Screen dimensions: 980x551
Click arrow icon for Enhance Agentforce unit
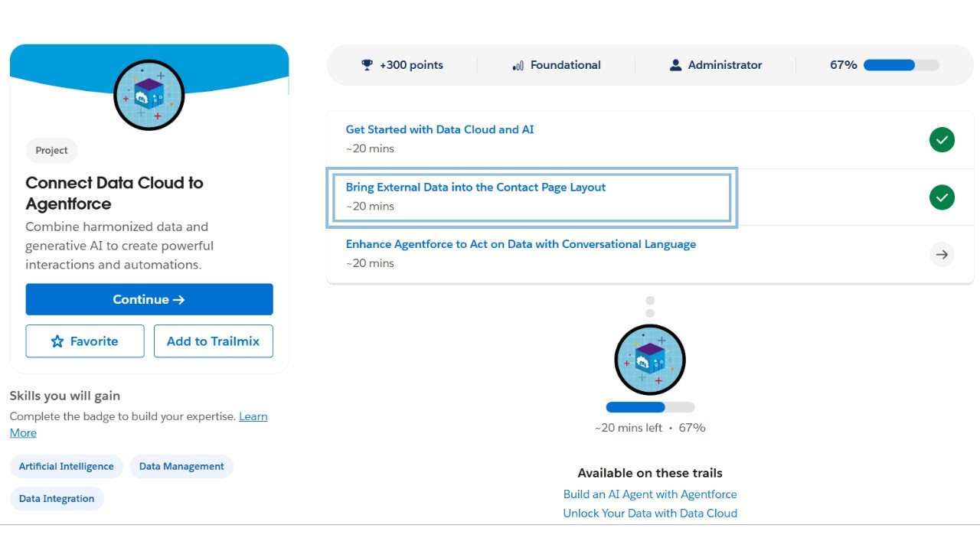942,254
